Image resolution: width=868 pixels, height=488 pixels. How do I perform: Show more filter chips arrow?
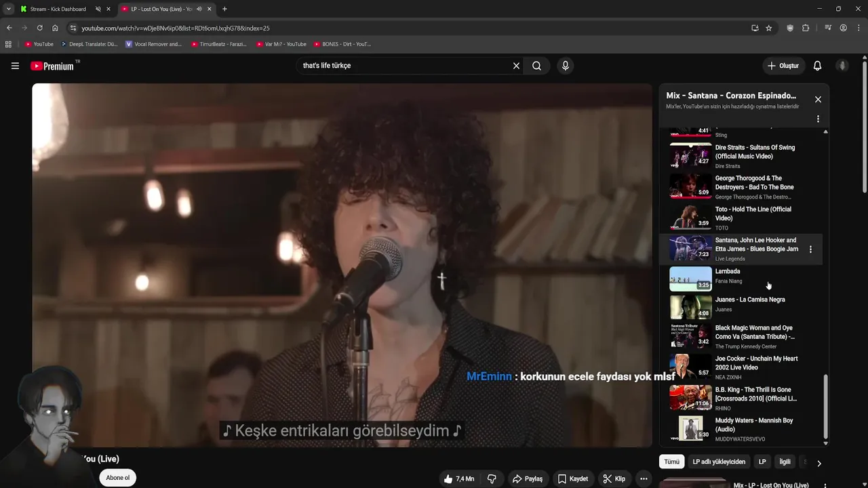[x=818, y=464]
